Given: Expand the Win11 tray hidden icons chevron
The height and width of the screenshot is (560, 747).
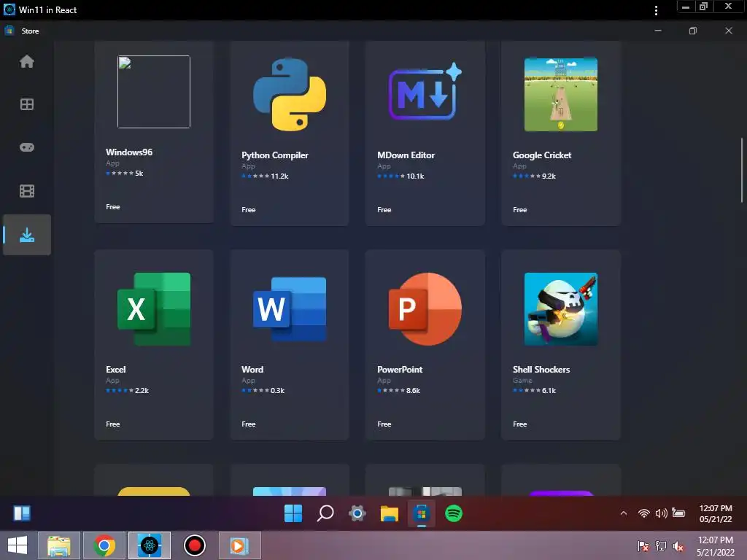Looking at the screenshot, I should 624,513.
